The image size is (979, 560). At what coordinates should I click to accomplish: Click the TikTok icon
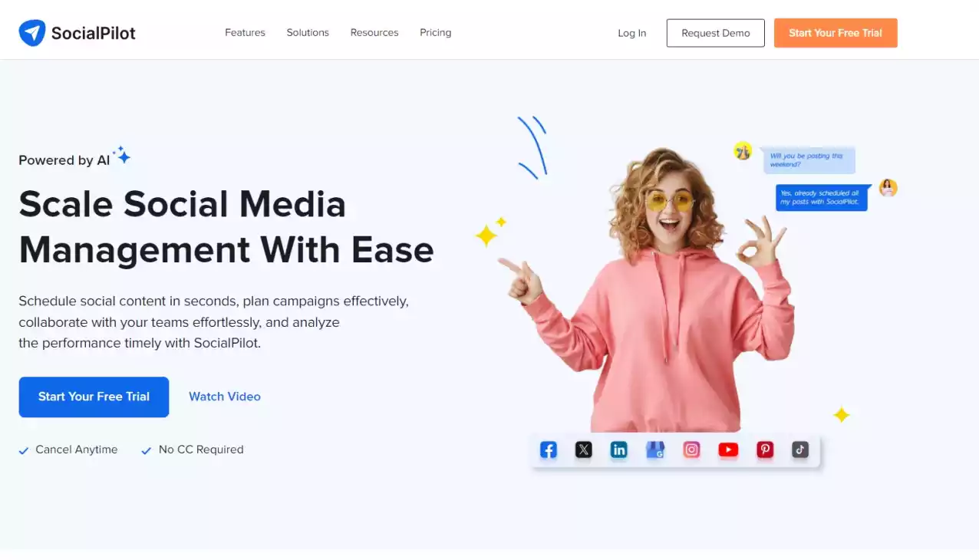coord(800,450)
